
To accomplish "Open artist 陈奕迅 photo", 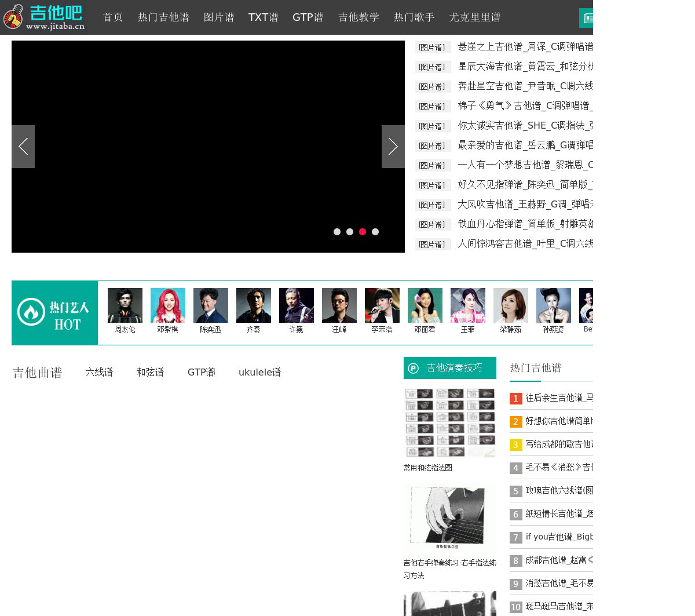I will click(211, 305).
